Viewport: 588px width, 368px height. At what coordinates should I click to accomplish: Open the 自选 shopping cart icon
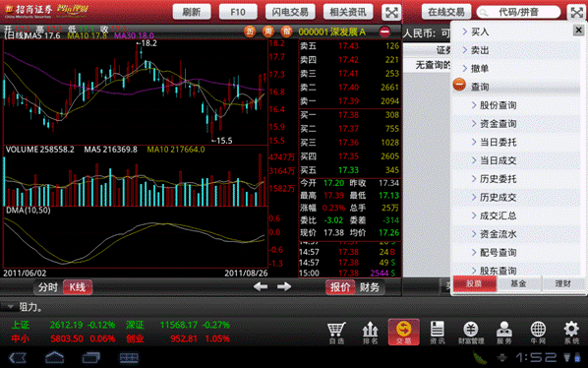(336, 333)
